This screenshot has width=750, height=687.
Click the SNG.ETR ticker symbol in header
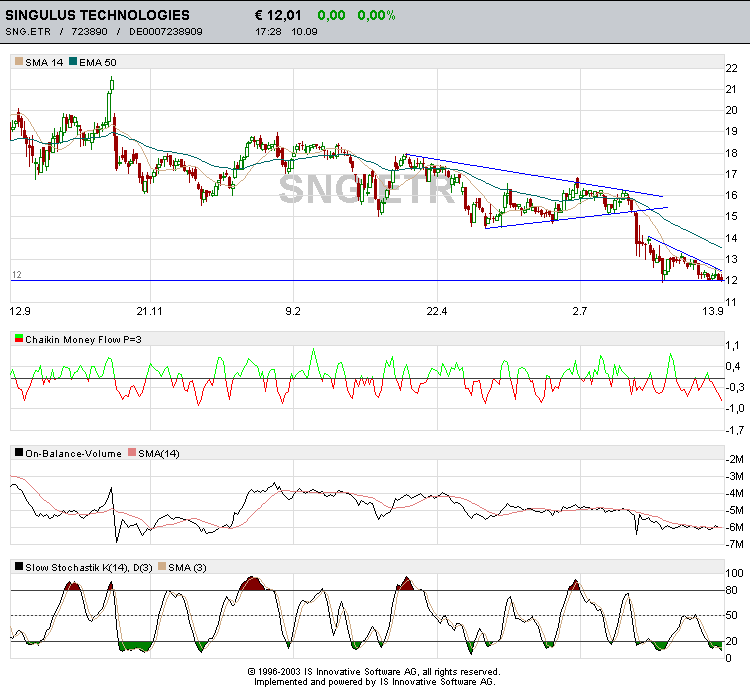(x=28, y=32)
